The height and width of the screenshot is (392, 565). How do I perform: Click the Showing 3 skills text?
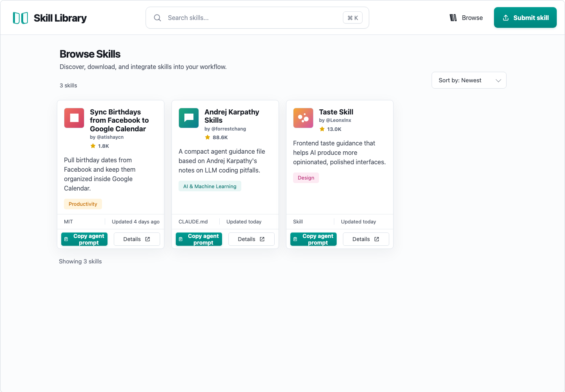point(80,261)
